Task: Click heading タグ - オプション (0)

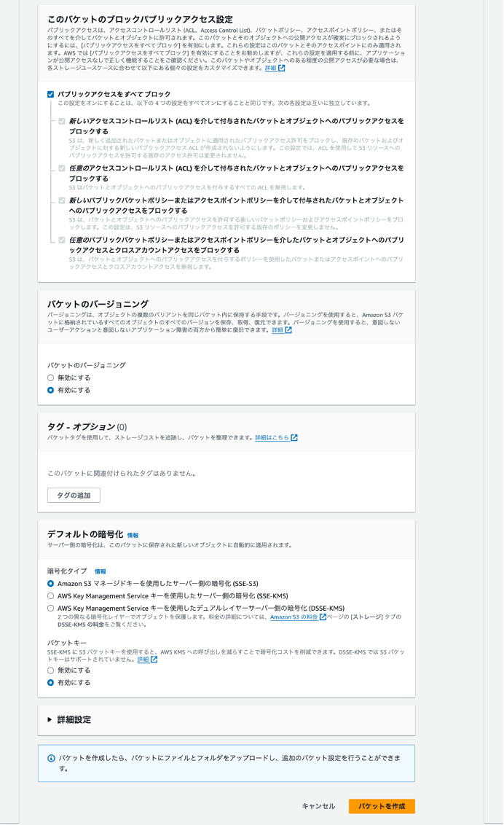Action: [87, 426]
